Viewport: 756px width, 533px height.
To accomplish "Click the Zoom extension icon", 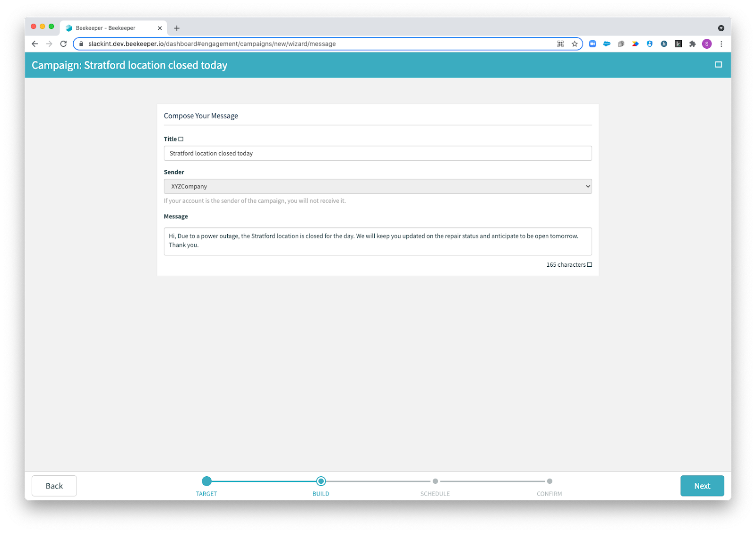I will tap(593, 44).
